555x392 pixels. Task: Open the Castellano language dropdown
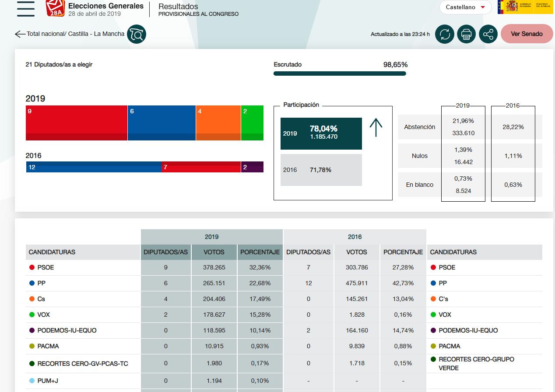[466, 7]
